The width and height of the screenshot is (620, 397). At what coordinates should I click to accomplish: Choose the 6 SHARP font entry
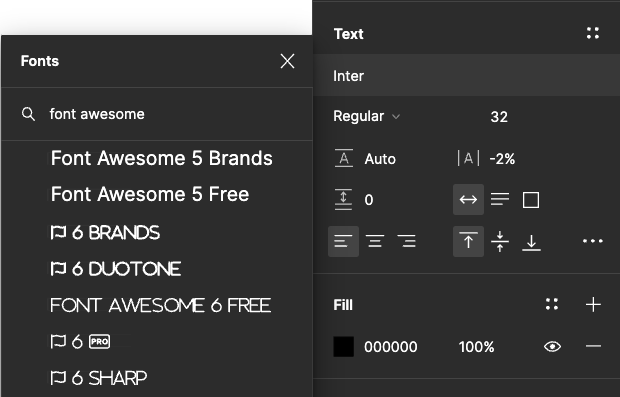pyautogui.click(x=98, y=378)
